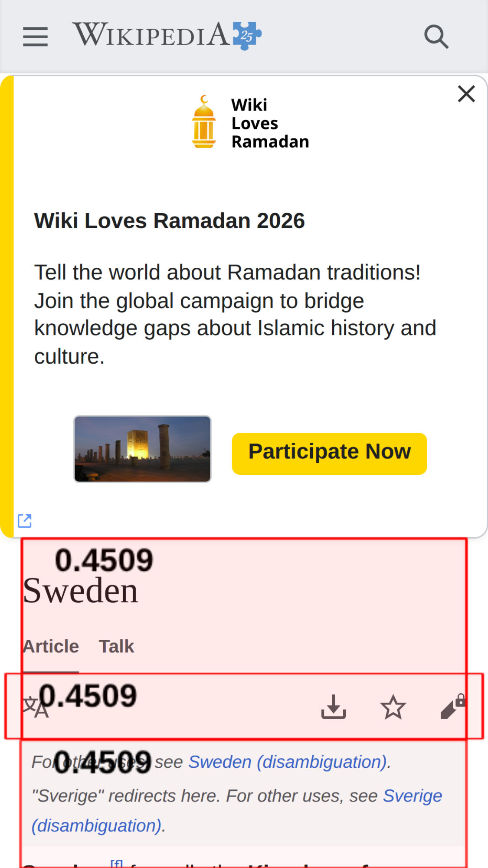Open the hamburger main menu
Screen dimensions: 488x868
[x=35, y=36]
